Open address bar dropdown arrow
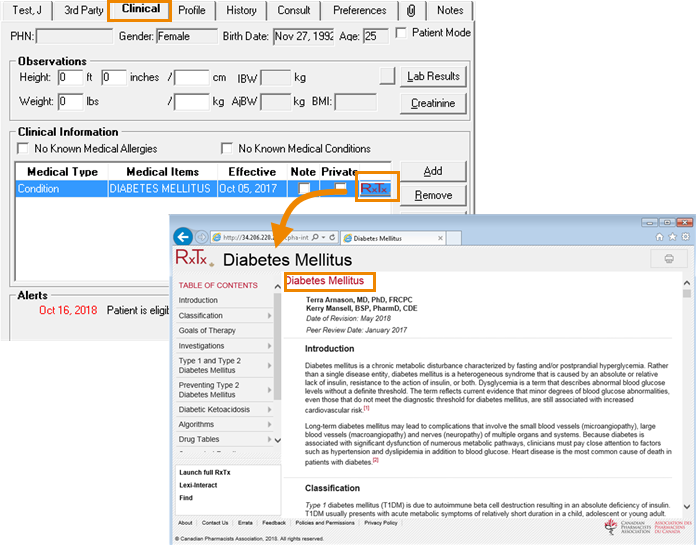This screenshot has height=547, width=696. pyautogui.click(x=324, y=238)
